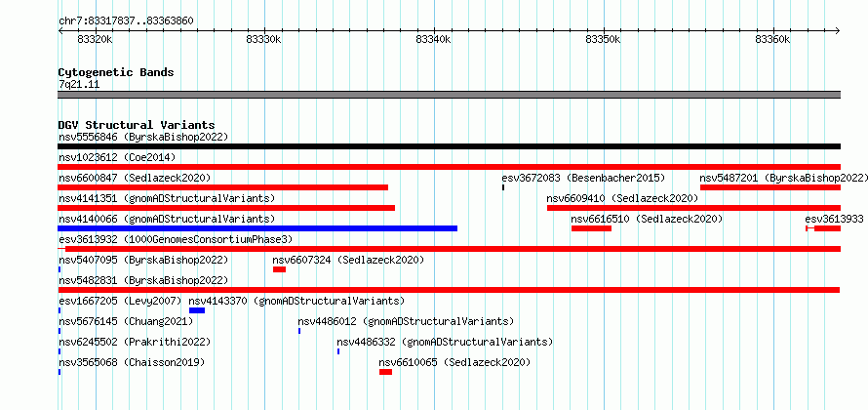The height and width of the screenshot is (410, 868).
Task: Open nsv5487201 (ByrskaBishop2022) label
Action: (784, 178)
